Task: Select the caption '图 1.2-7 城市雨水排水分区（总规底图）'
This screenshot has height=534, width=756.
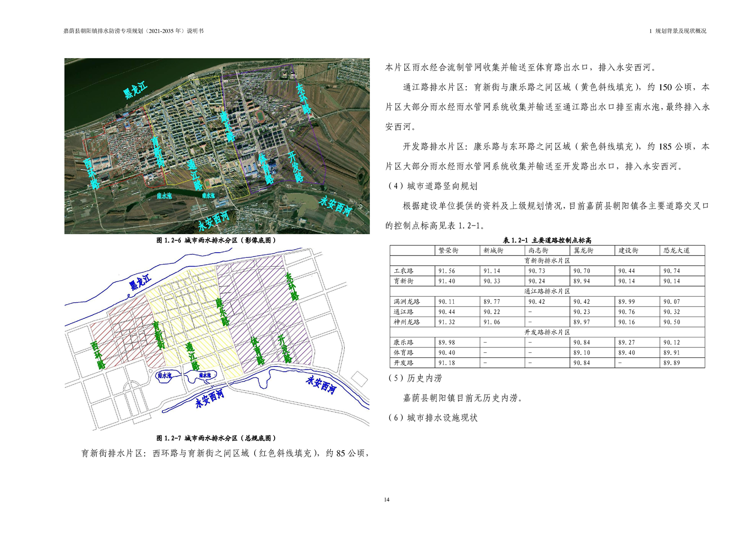Action: [x=217, y=438]
